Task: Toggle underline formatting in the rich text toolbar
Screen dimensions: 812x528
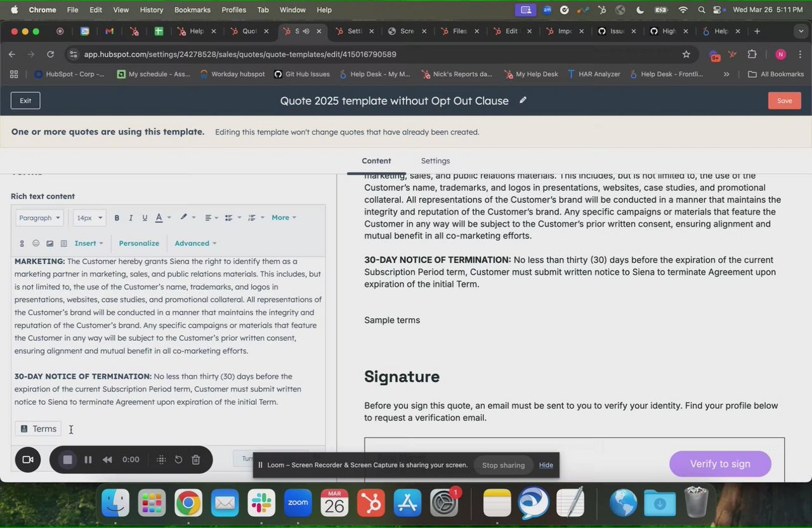Action: (145, 218)
